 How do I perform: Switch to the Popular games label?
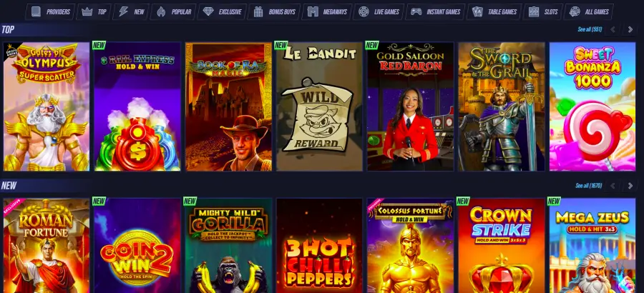[x=181, y=12]
